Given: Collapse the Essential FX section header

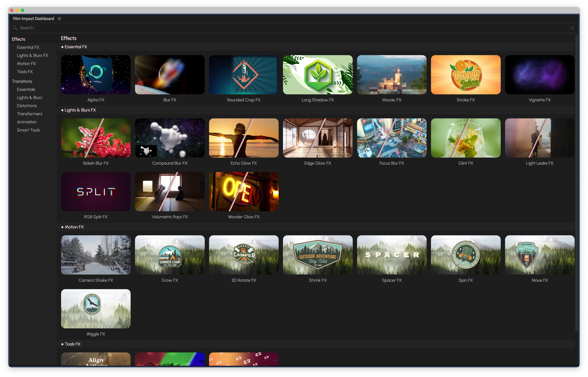Looking at the screenshot, I should [76, 47].
